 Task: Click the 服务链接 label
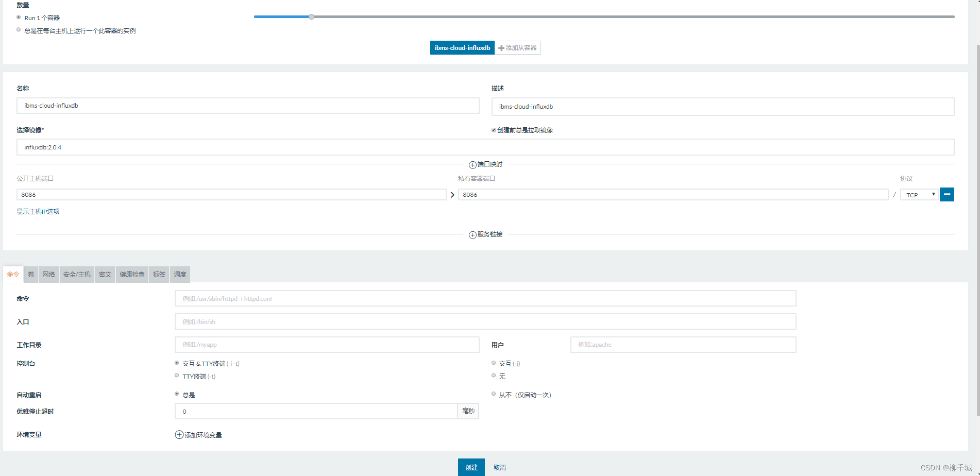tap(490, 234)
